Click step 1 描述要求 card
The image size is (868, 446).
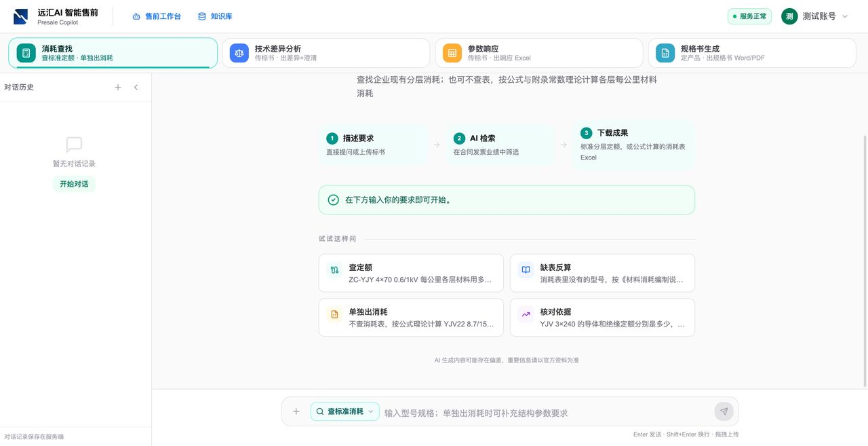point(373,145)
